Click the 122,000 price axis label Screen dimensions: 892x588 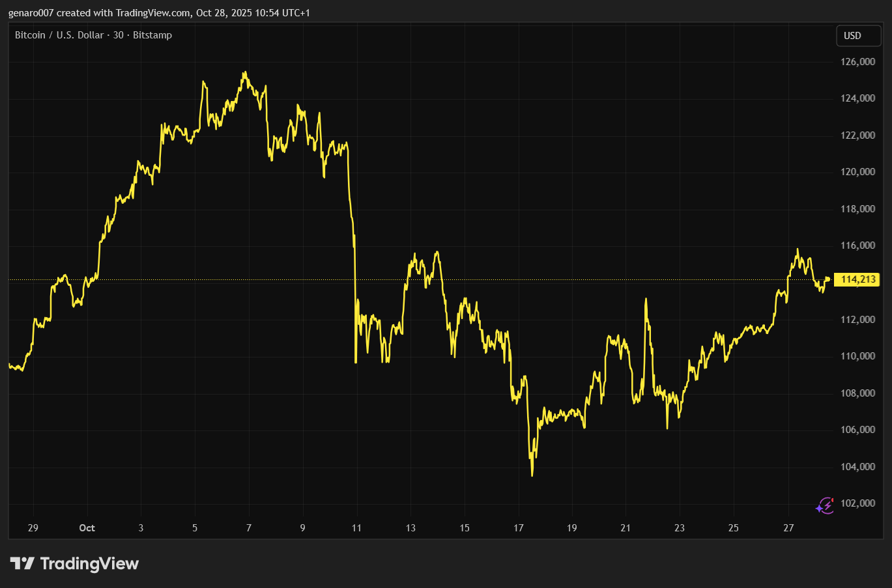pos(858,135)
